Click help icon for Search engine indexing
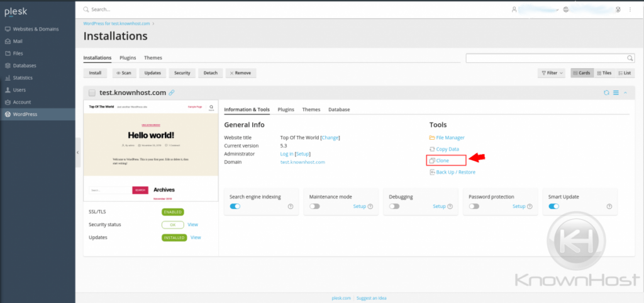644x303 pixels. tap(291, 207)
